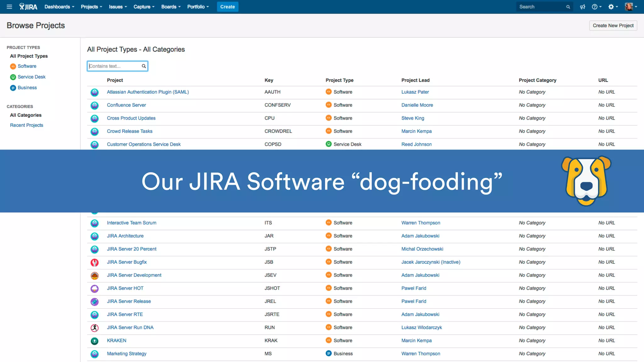Screen dimensions: 644x362
Task: Open JIRA Server RTE project
Action: point(125,314)
